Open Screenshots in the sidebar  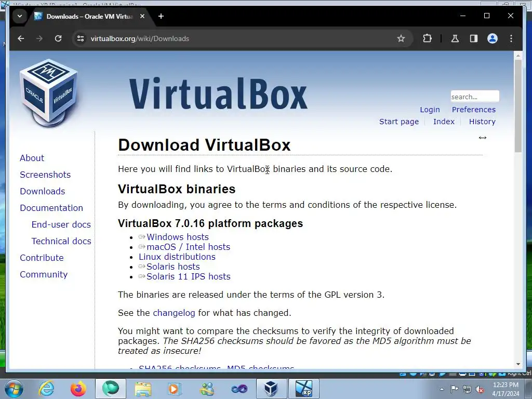pos(45,175)
